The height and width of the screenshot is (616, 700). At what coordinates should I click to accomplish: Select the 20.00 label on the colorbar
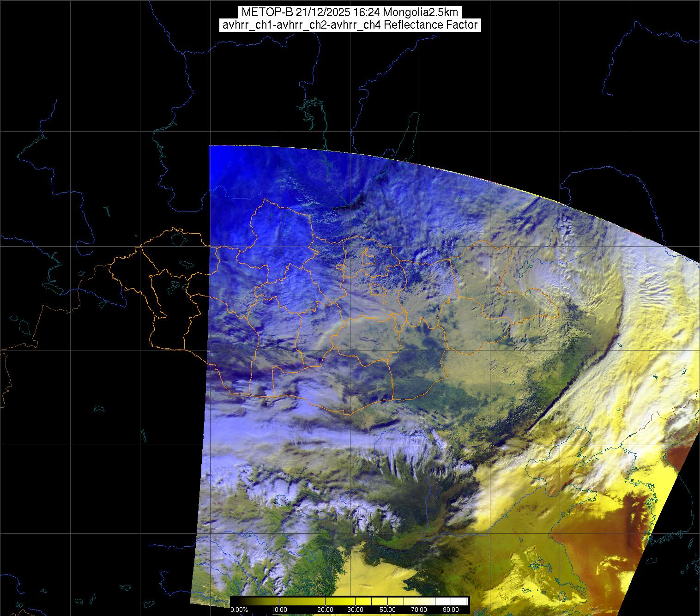tap(326, 610)
